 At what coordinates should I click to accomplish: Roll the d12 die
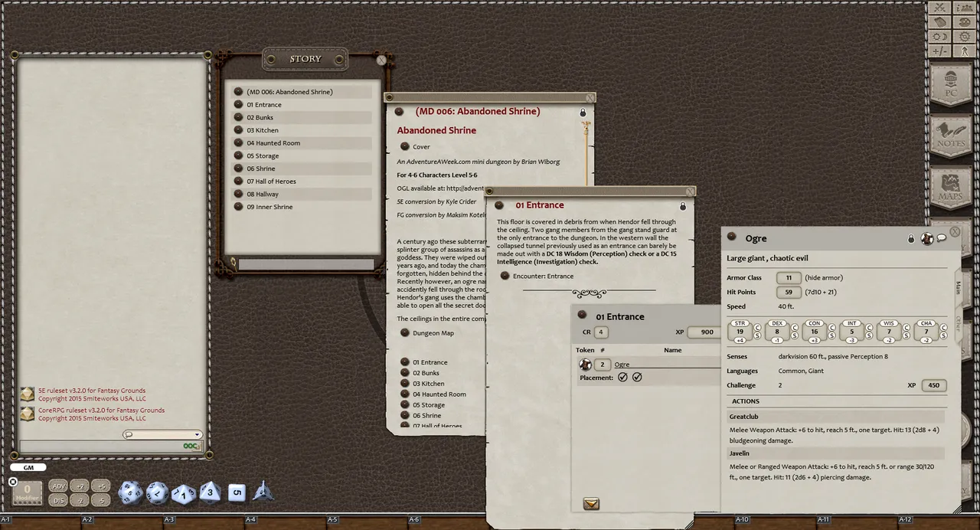tap(157, 492)
